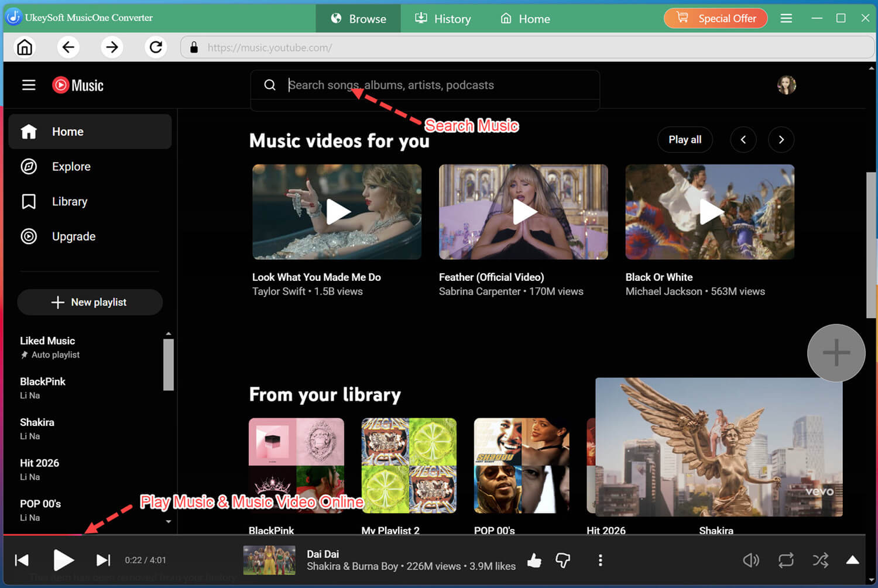Click the search magnifier icon

[269, 85]
